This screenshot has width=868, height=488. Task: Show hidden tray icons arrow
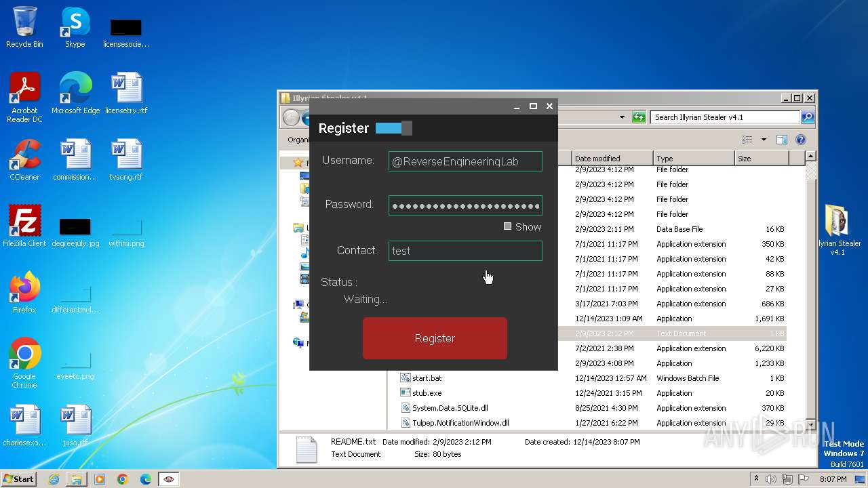click(x=756, y=479)
